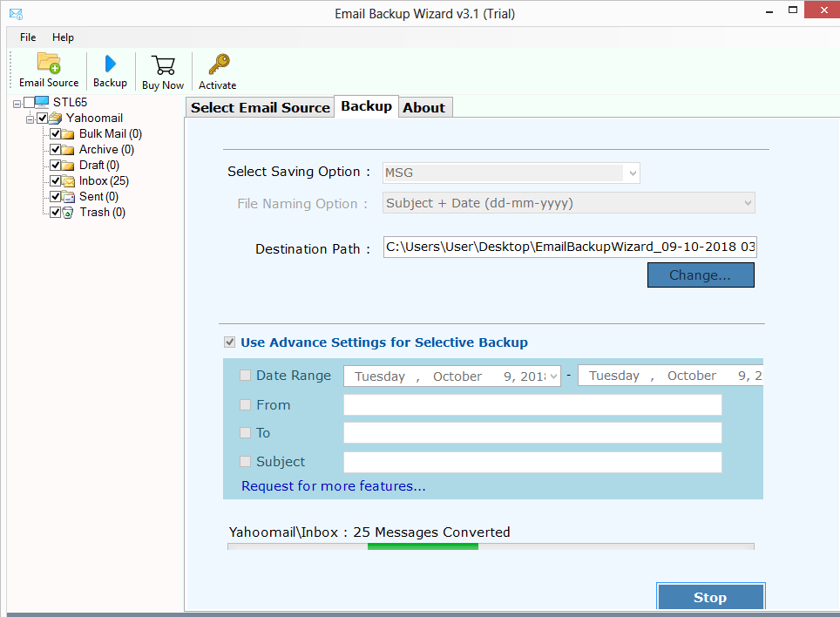
Task: Click the app envelope icon in title bar
Action: click(16, 14)
